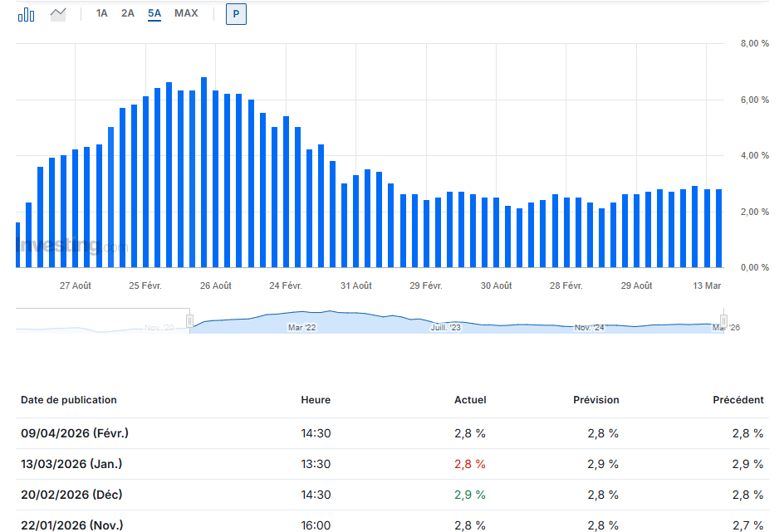The width and height of the screenshot is (784, 532).
Task: Open the 09/04/2026 (Févr.) release row
Action: pyautogui.click(x=75, y=433)
